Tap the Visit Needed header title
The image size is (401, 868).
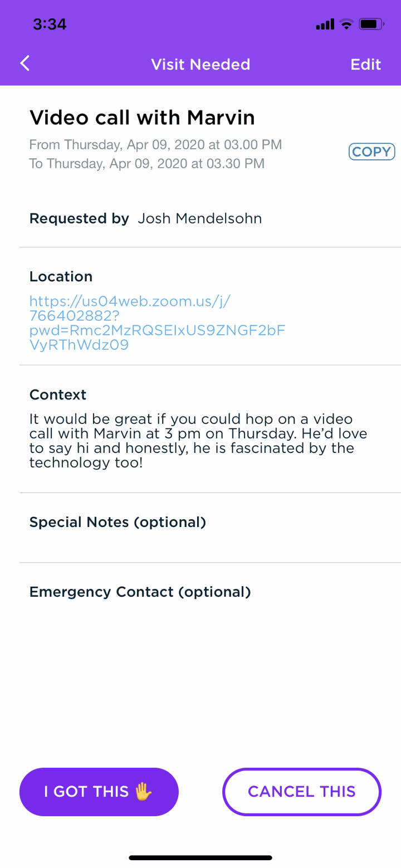[x=200, y=65]
